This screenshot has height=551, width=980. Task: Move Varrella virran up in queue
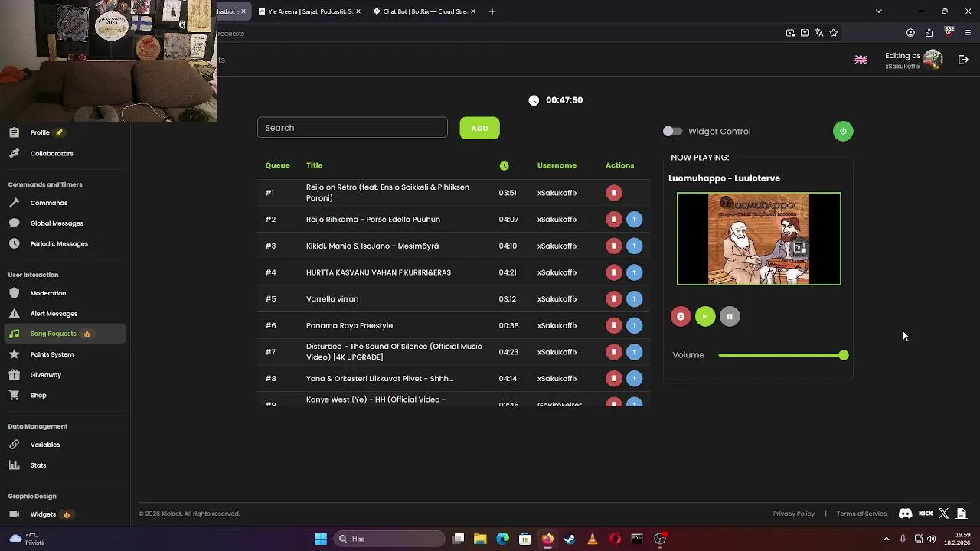[x=634, y=299]
